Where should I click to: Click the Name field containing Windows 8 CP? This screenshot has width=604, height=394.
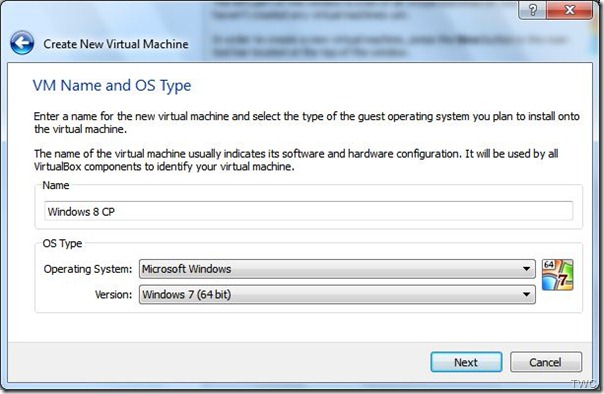pos(308,211)
